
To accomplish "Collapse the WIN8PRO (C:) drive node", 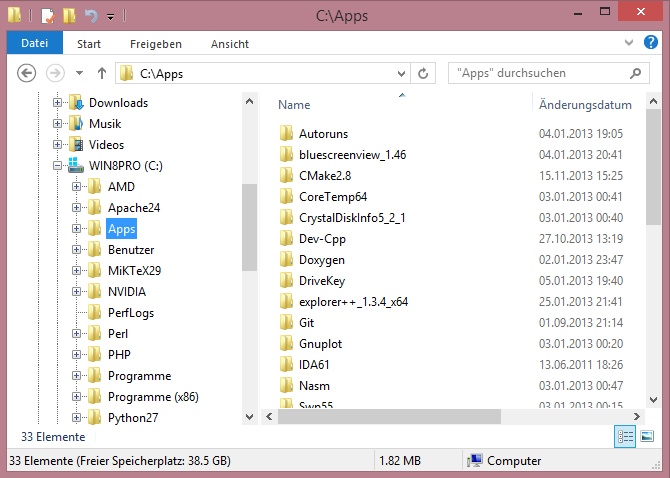I will [57, 165].
